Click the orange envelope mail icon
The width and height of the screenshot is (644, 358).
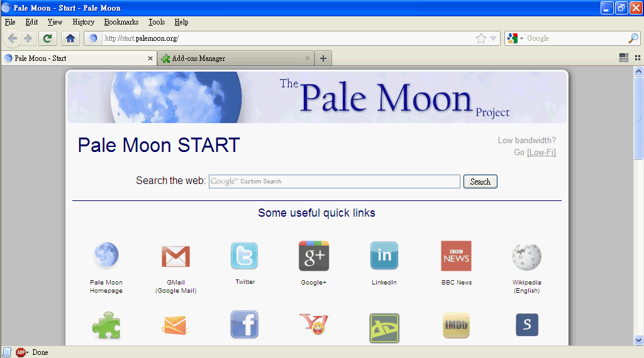175,325
